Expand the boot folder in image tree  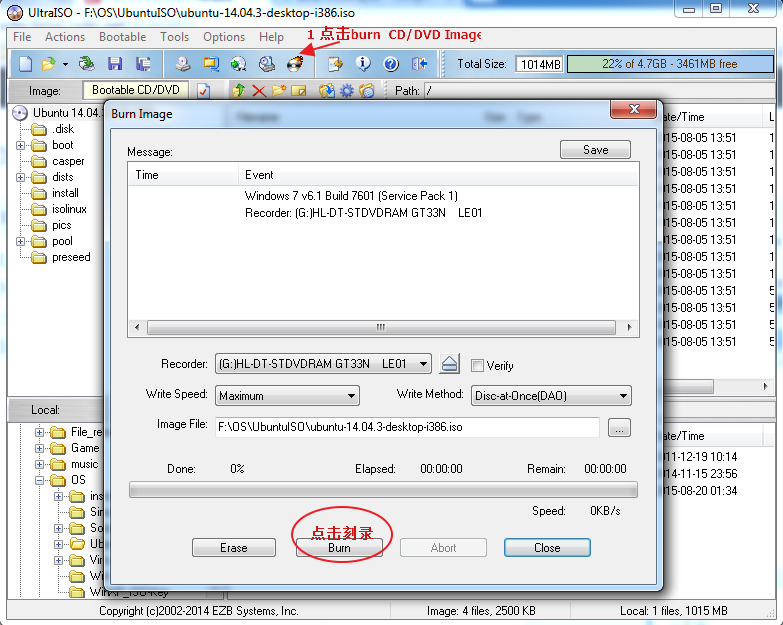(20, 145)
